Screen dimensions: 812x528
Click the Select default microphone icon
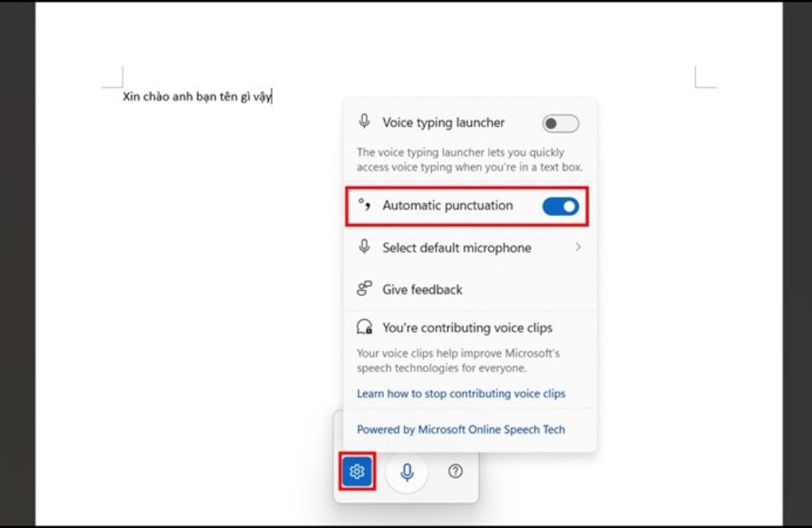click(364, 247)
